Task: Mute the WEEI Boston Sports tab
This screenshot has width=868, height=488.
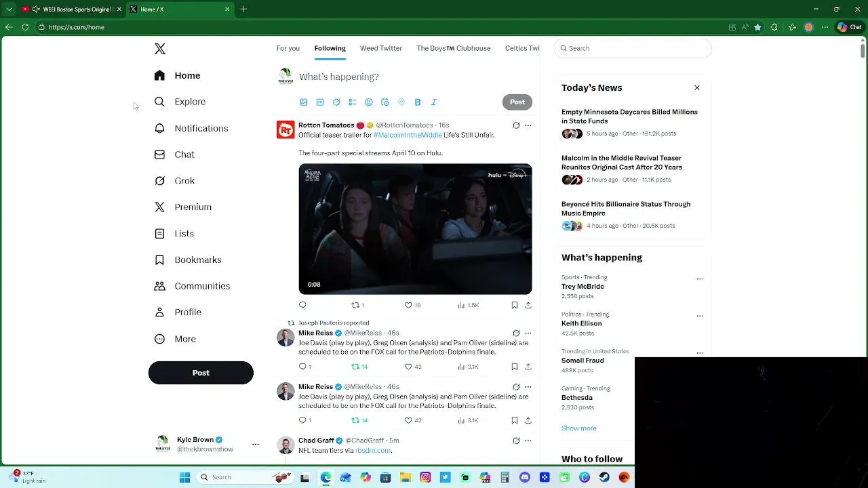Action: tap(36, 9)
